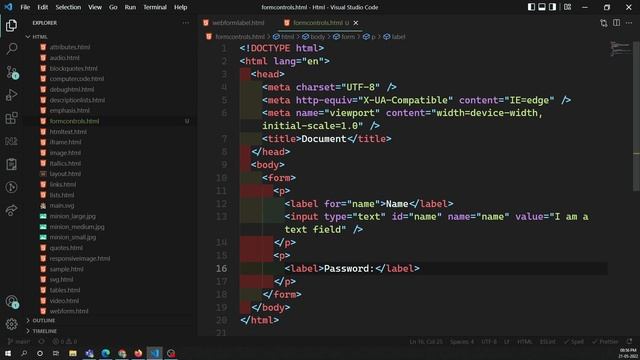Click the git branch main in status bar
This screenshot has width=640, height=360.
(x=19, y=341)
